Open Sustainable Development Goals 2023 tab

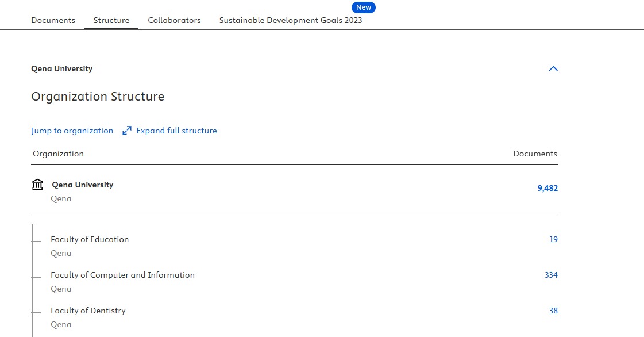tap(291, 20)
